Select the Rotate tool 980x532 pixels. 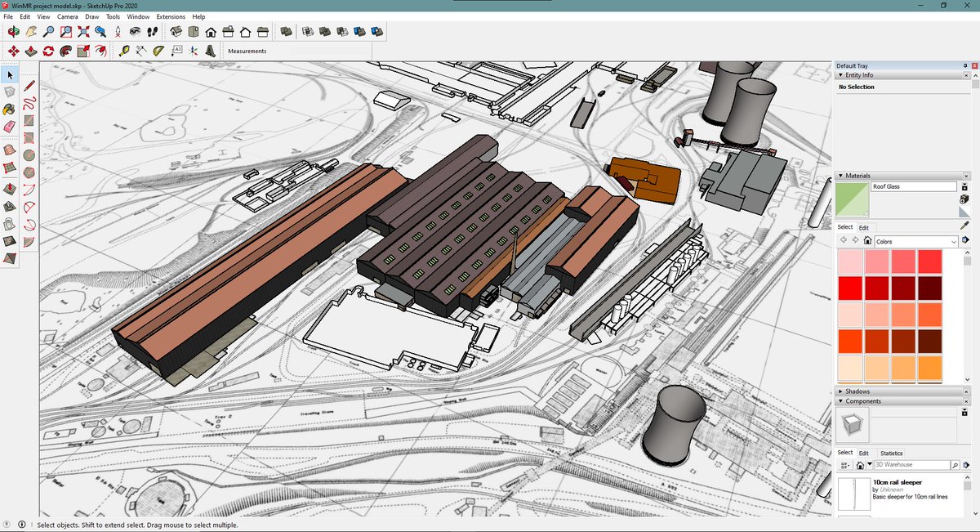click(48, 51)
